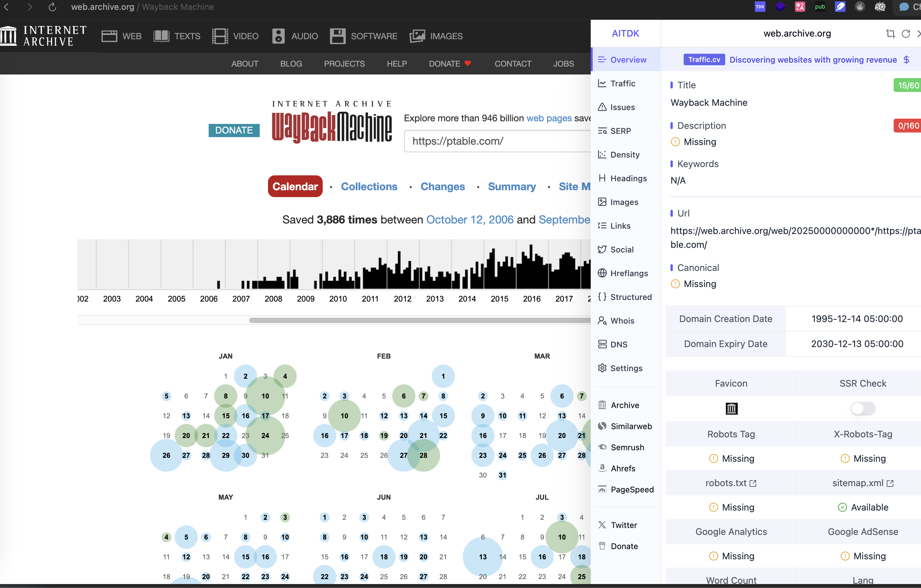Open Density in the AITDK sidebar

click(x=626, y=155)
